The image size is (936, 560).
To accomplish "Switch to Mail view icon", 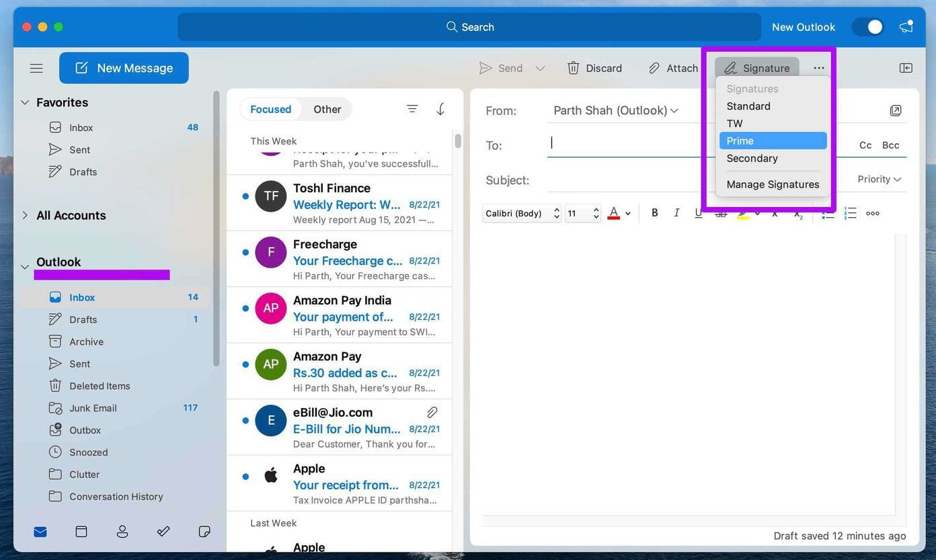I will pos(40,532).
